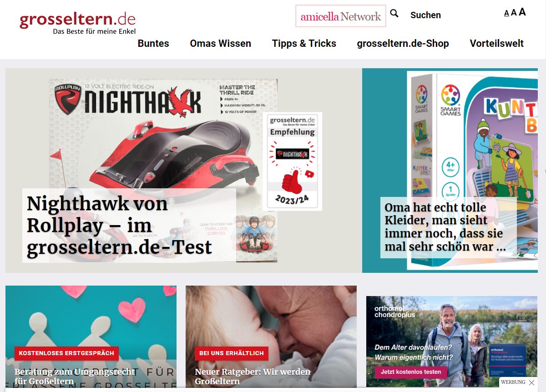Select the smallest font size A

coord(506,13)
